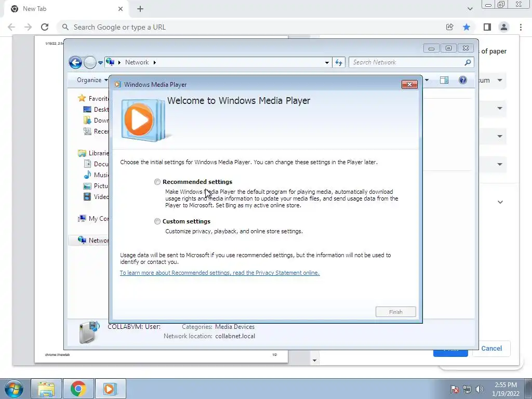Expand the arrow after Network breadcrumb

tap(155, 62)
